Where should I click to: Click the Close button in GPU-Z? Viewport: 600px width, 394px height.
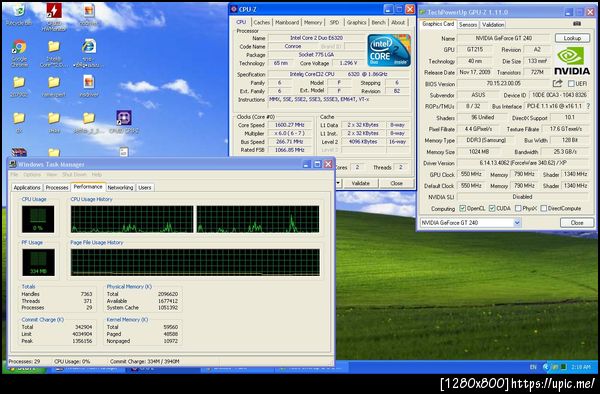[x=577, y=223]
